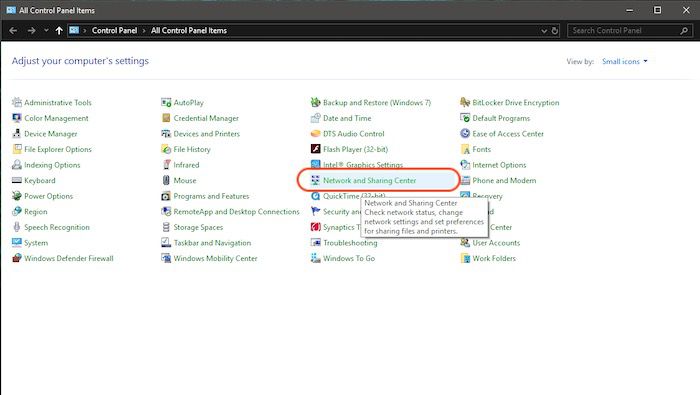The height and width of the screenshot is (395, 700).
Task: Open the User Accounts icon
Action: (x=465, y=243)
